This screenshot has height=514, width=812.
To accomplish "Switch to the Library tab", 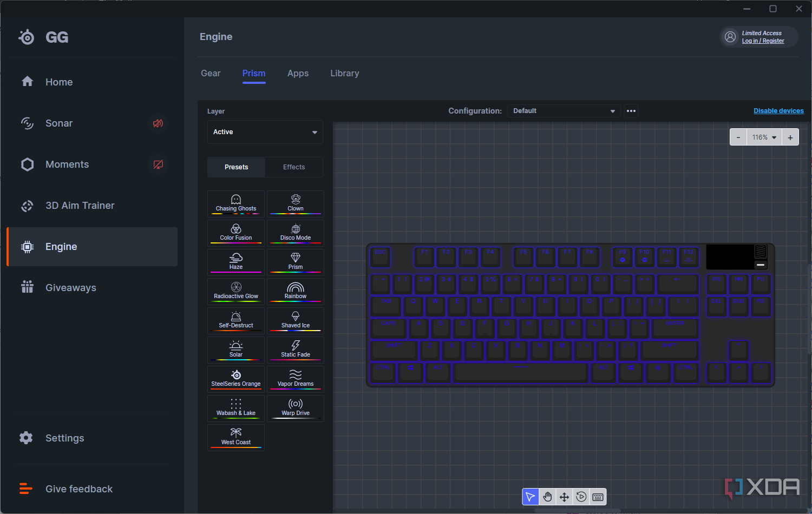I will pyautogui.click(x=345, y=73).
